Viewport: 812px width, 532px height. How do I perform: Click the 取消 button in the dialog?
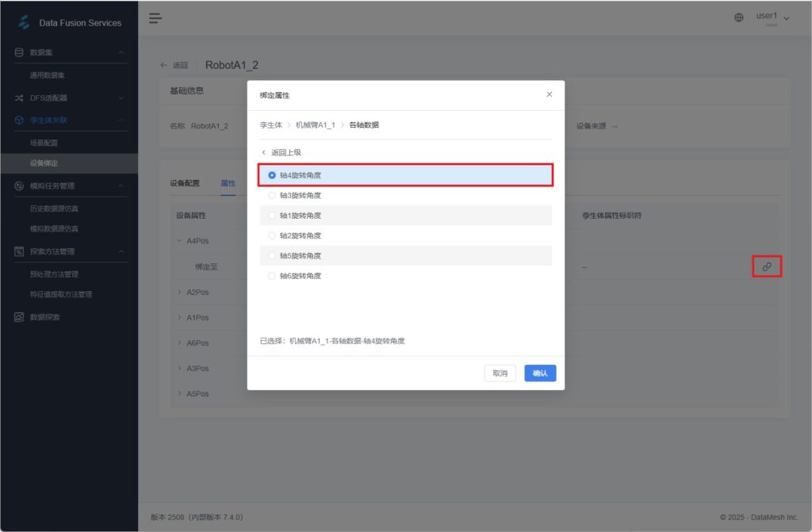tap(500, 373)
